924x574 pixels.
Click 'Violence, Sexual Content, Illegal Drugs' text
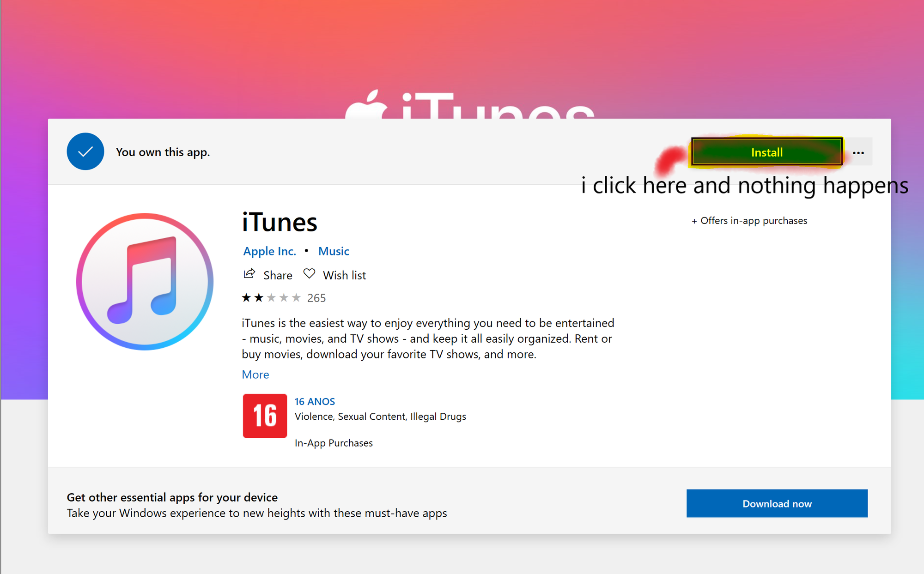click(x=380, y=417)
